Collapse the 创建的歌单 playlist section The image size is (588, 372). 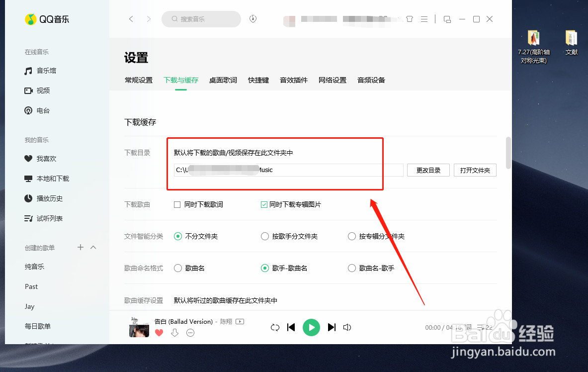(93, 247)
